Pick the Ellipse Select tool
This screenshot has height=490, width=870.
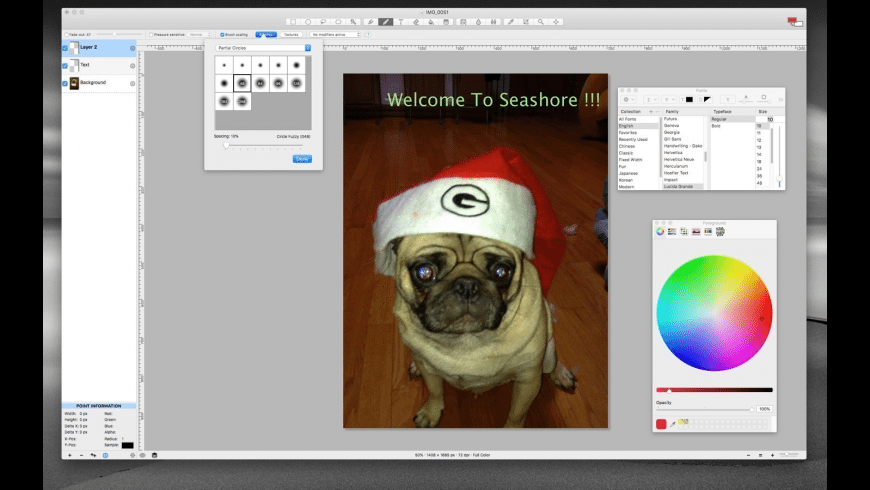pyautogui.click(x=307, y=21)
